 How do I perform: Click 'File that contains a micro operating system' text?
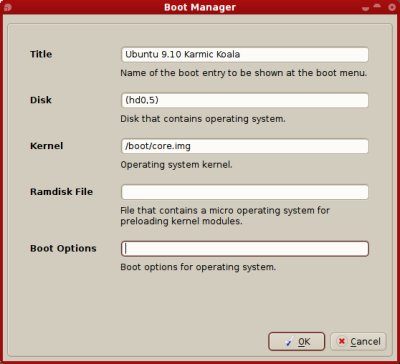(225, 216)
